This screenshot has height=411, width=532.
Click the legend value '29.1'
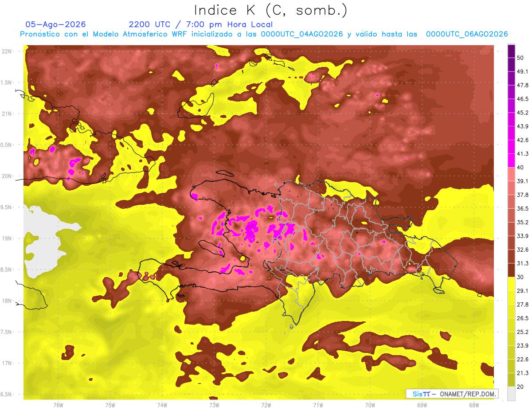click(523, 291)
